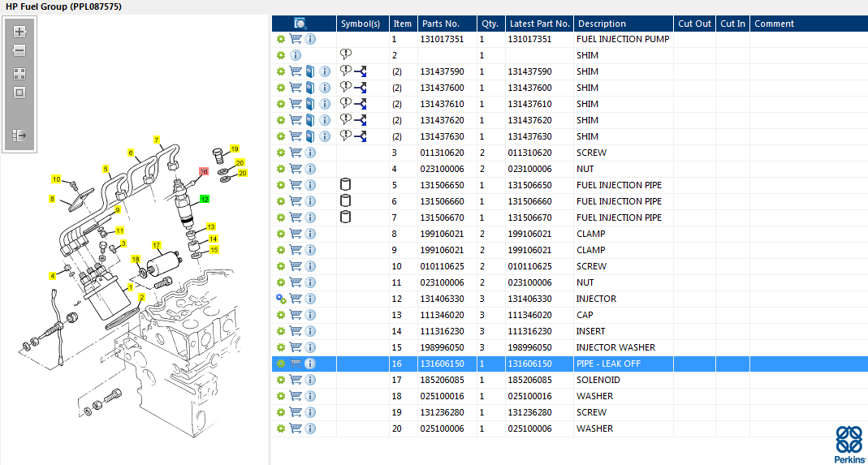Click replacement arrow symbol for shim 131437630
Image resolution: width=868 pixels, height=465 pixels.
click(x=360, y=136)
